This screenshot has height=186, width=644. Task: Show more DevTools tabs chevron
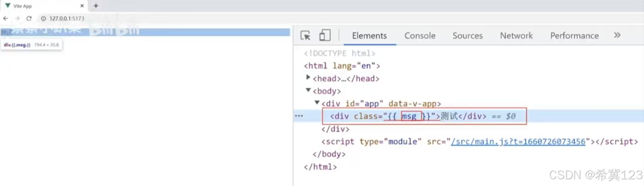pos(617,35)
